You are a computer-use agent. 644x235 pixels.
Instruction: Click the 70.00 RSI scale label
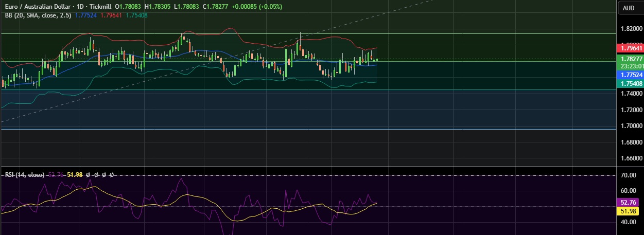[x=630, y=175]
